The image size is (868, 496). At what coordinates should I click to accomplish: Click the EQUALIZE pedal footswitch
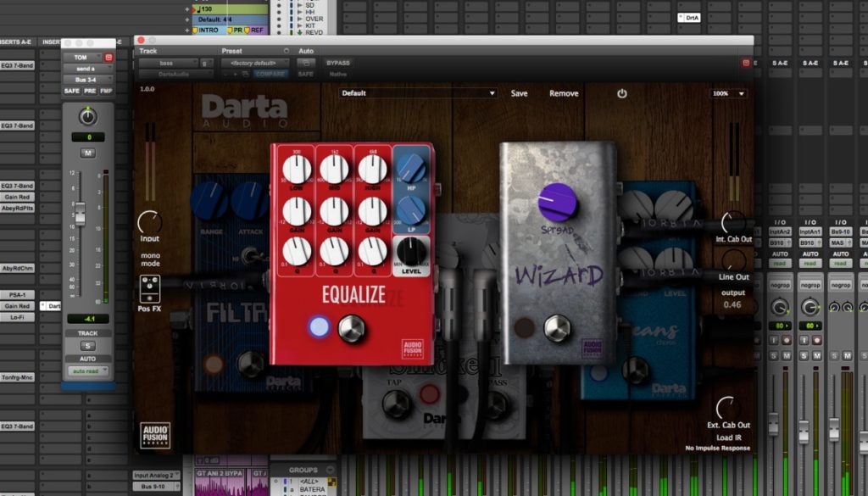[352, 328]
